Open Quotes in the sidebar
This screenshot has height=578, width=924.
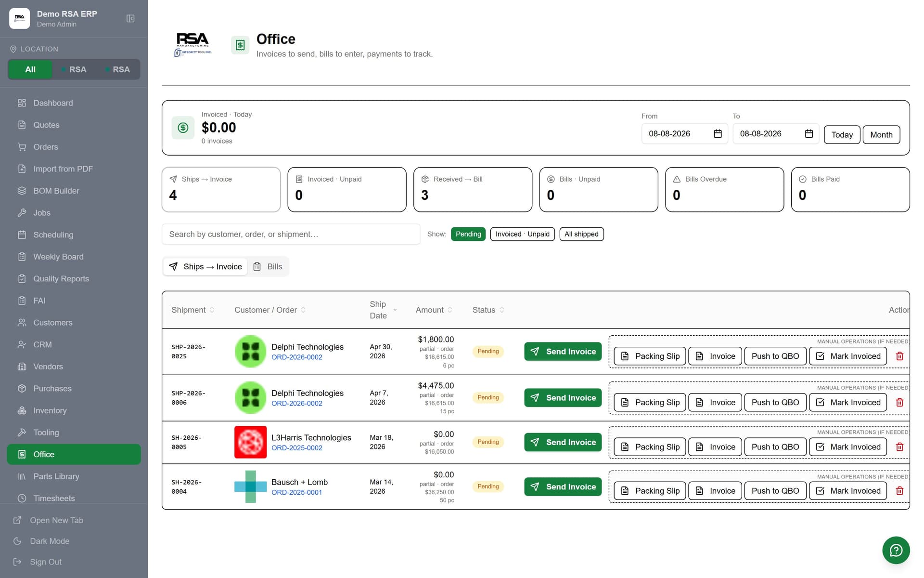coord(74,125)
